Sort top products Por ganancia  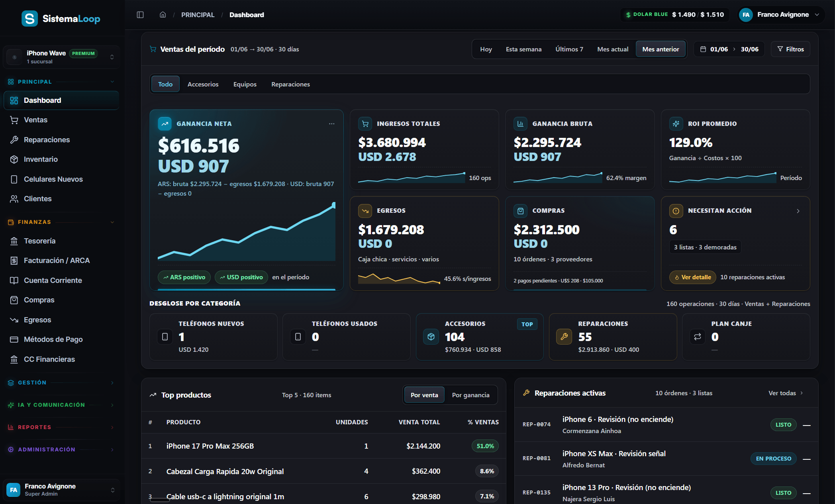(x=470, y=395)
